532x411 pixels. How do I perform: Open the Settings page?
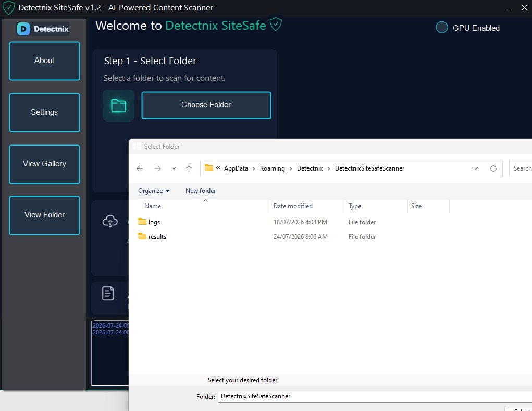(44, 113)
